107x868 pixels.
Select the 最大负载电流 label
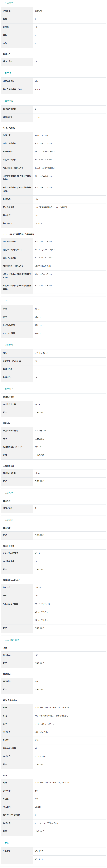[x=9, y=207]
